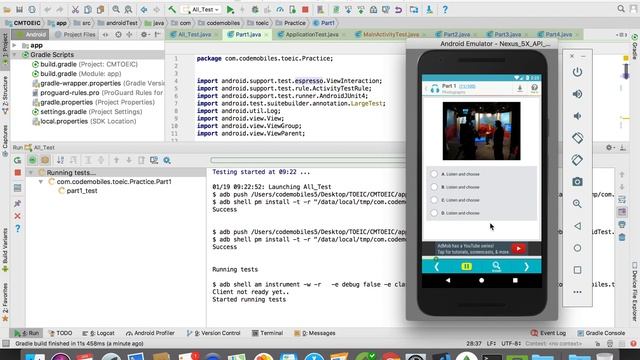Viewport: 640px width, 360px height.
Task: Select part1_test in the test tree
Action: click(82, 191)
